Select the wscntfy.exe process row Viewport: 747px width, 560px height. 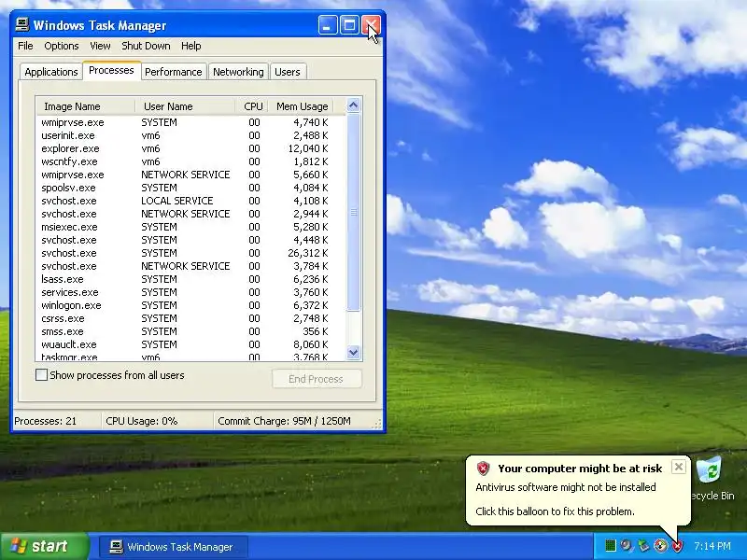[x=190, y=161]
